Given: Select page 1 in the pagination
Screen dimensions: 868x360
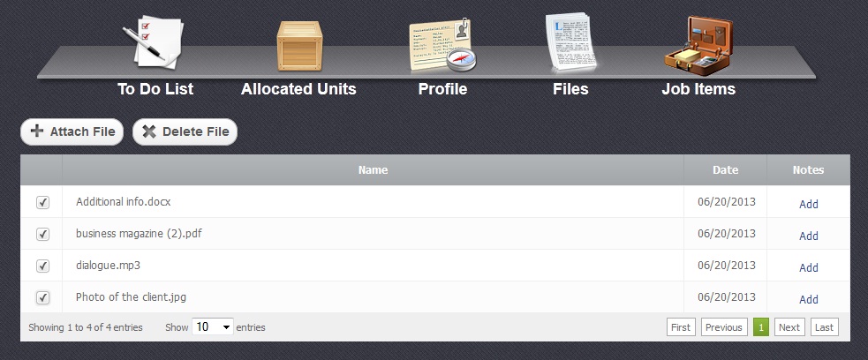Looking at the screenshot, I should pos(760,327).
